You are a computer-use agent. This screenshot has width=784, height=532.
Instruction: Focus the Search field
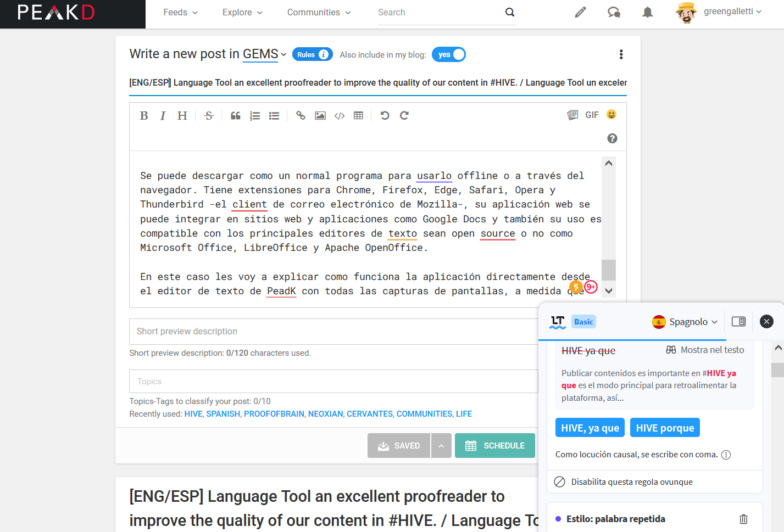[x=440, y=12]
